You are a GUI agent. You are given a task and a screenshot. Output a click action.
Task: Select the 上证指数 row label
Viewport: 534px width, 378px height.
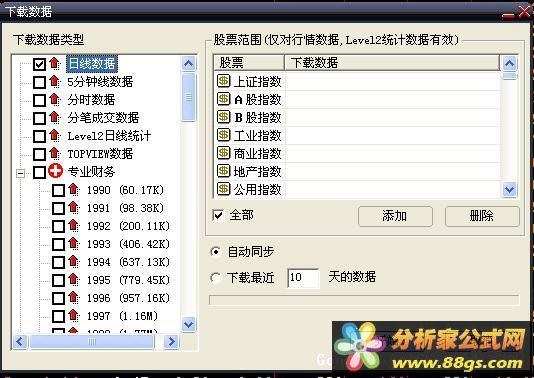click(x=258, y=81)
